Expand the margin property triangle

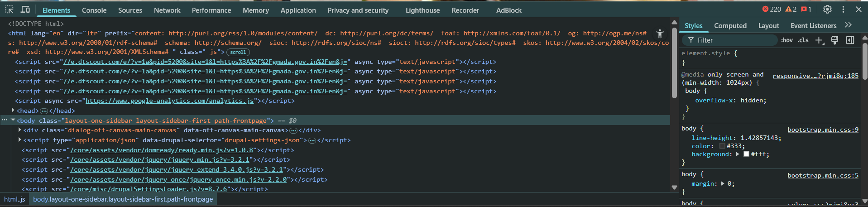723,183
